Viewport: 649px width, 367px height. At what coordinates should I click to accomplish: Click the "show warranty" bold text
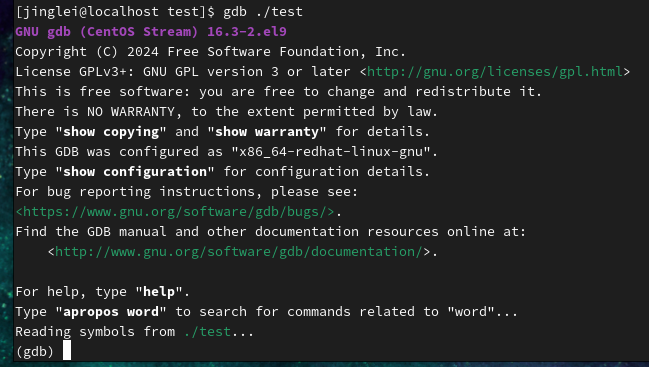267,132
